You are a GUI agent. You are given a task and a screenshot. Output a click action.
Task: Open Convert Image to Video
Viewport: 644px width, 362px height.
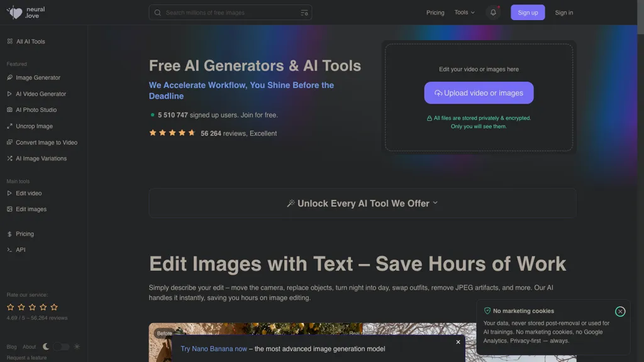coord(47,143)
